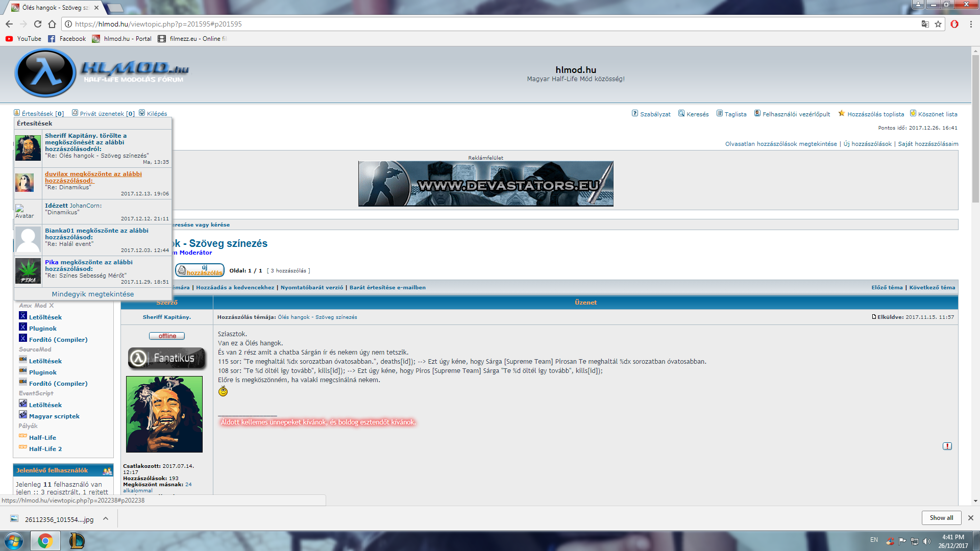
Task: Open Amx Mod X Fordító (Compiler)
Action: 58,339
